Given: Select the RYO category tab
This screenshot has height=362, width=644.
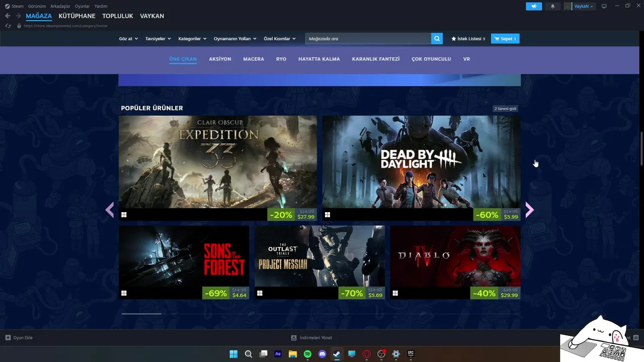Looking at the screenshot, I should tap(281, 59).
